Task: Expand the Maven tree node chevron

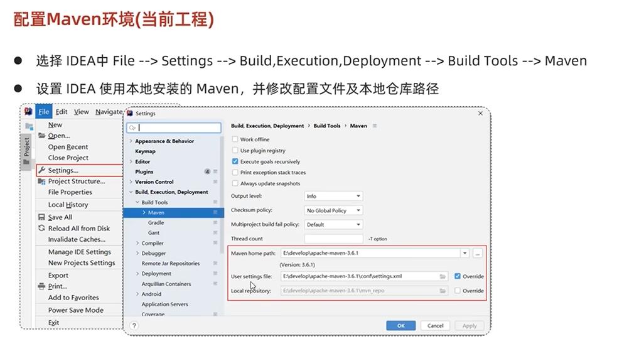Action: tap(144, 212)
